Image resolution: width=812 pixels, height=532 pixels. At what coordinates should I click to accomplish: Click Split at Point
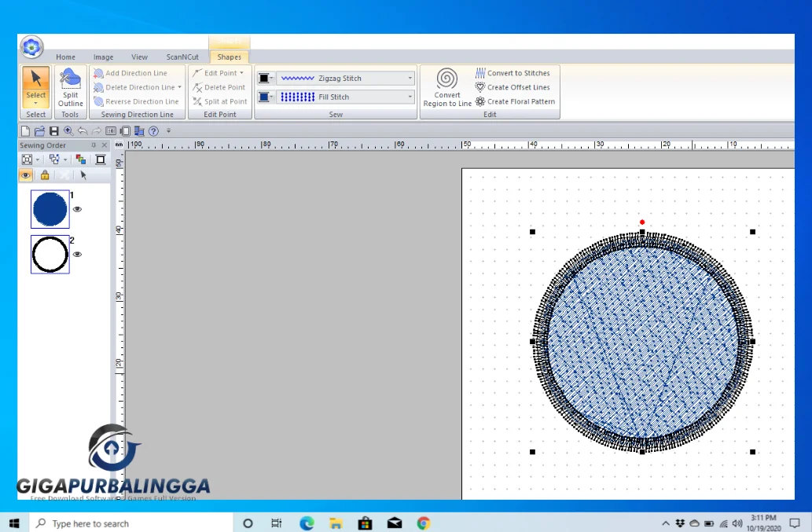pos(219,101)
